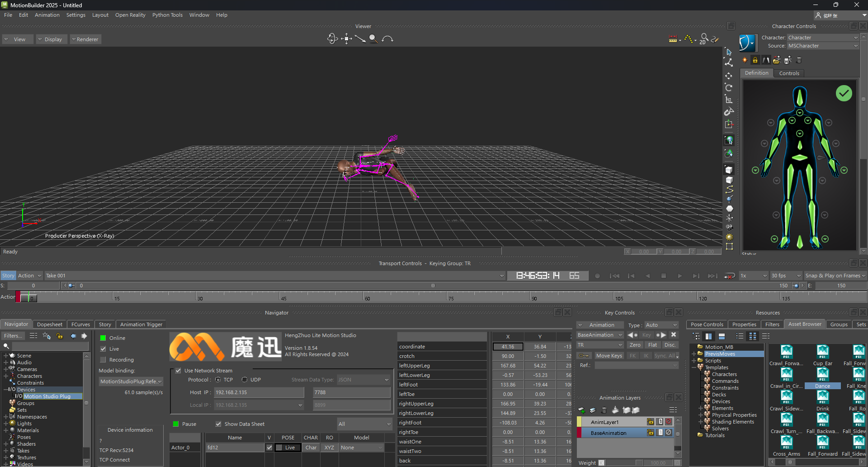
Task: Click the trash icon in Character Controls
Action: [799, 60]
